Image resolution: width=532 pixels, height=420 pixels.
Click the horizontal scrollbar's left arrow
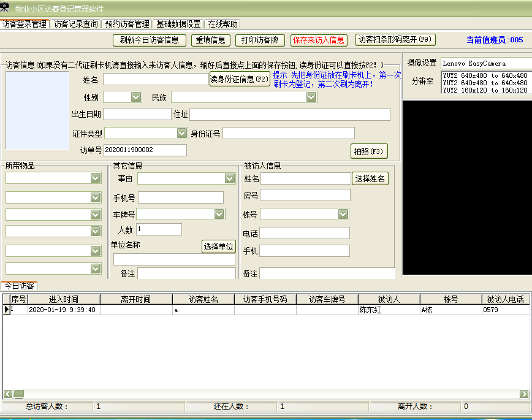click(x=7, y=394)
